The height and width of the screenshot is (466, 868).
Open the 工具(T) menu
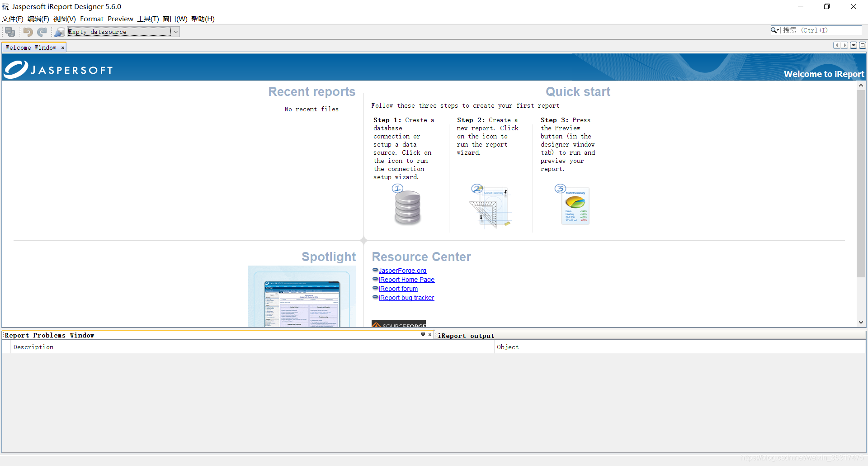pos(148,19)
